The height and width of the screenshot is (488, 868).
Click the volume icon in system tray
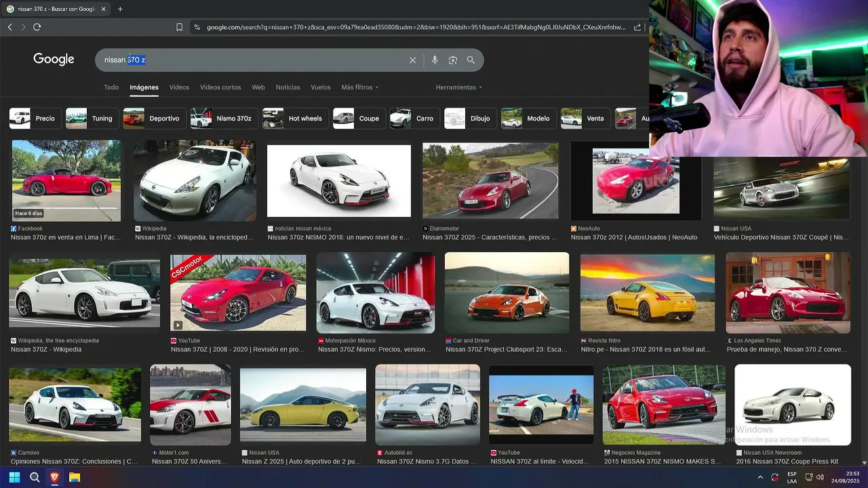click(820, 477)
